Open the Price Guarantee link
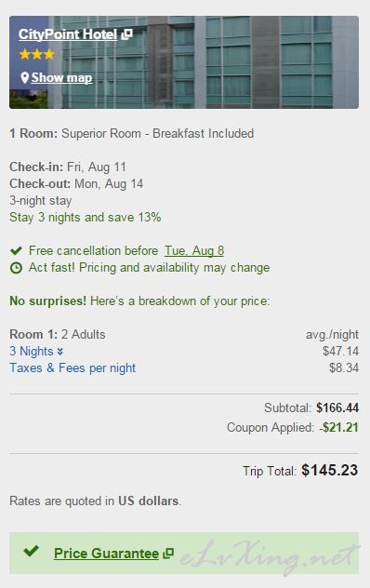The width and height of the screenshot is (370, 588). [107, 554]
